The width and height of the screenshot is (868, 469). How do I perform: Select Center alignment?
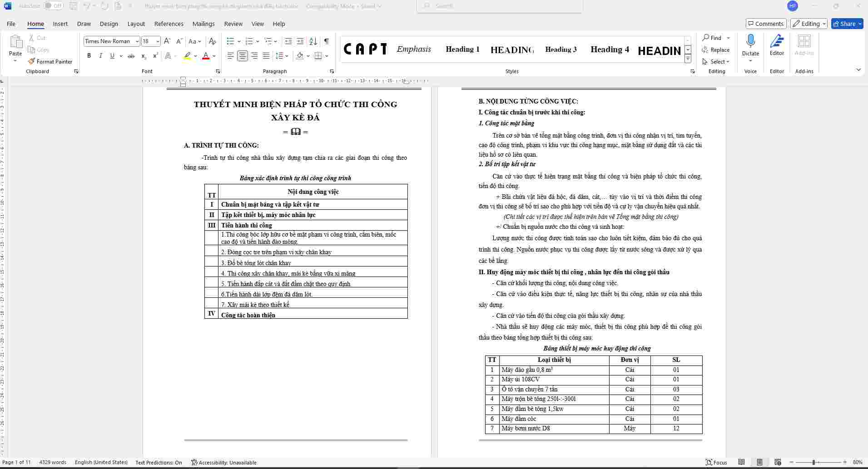[243, 56]
